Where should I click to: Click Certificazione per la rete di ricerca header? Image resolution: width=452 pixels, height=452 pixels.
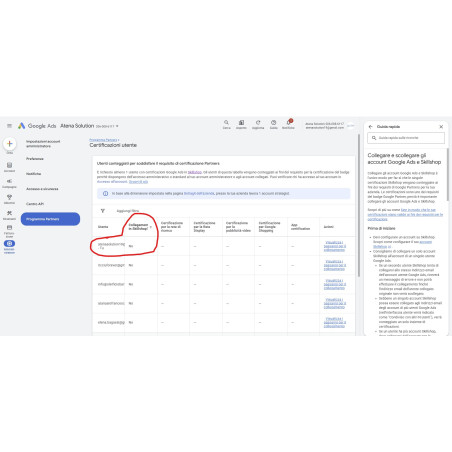click(x=172, y=227)
